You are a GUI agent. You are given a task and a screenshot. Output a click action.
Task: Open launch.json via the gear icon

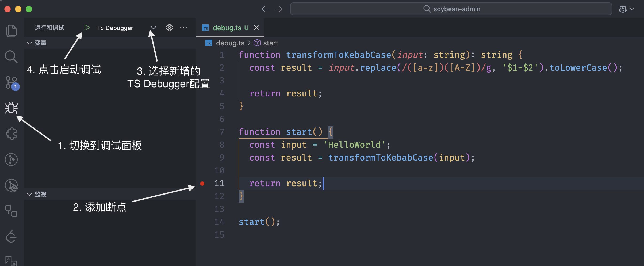point(170,28)
